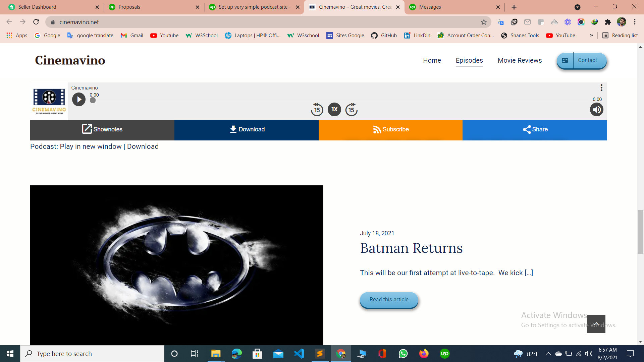
Task: Open the Gmail bookmark
Action: coord(132,36)
